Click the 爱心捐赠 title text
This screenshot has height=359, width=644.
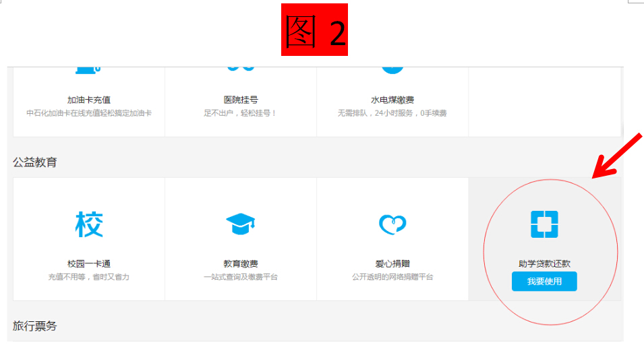tap(392, 264)
